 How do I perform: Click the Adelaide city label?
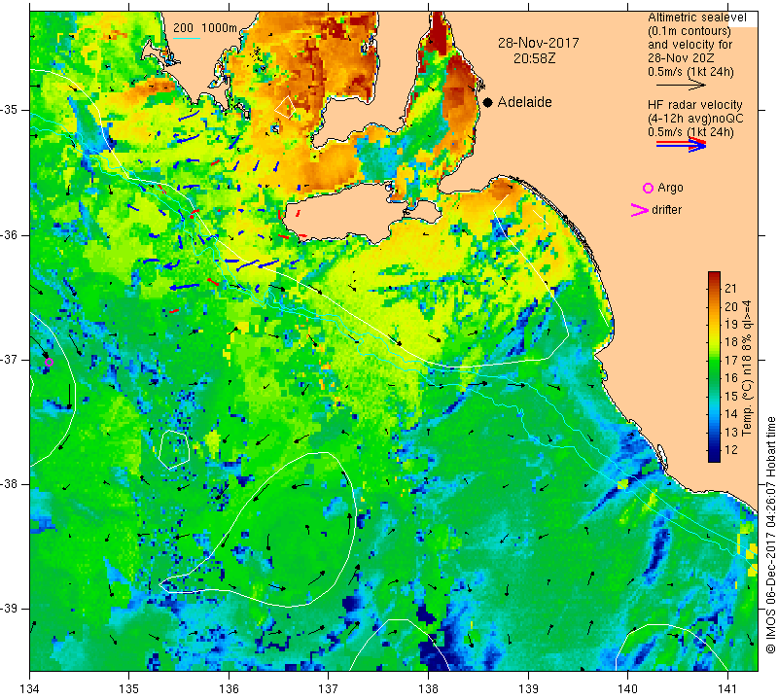pos(524,102)
